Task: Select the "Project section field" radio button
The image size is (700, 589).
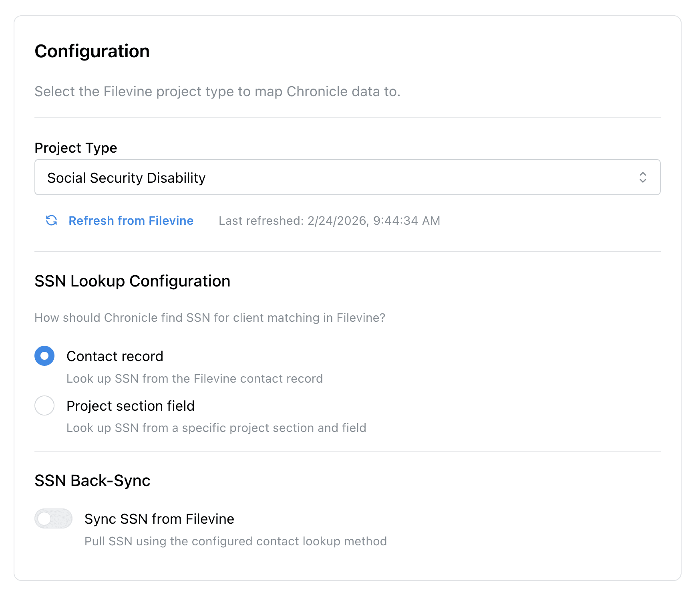Action: tap(44, 406)
